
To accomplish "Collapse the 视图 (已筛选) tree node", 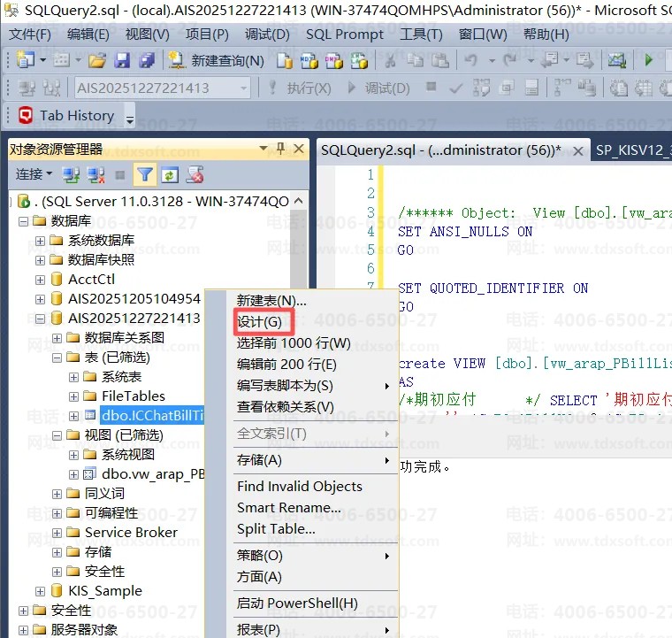I will 57,435.
